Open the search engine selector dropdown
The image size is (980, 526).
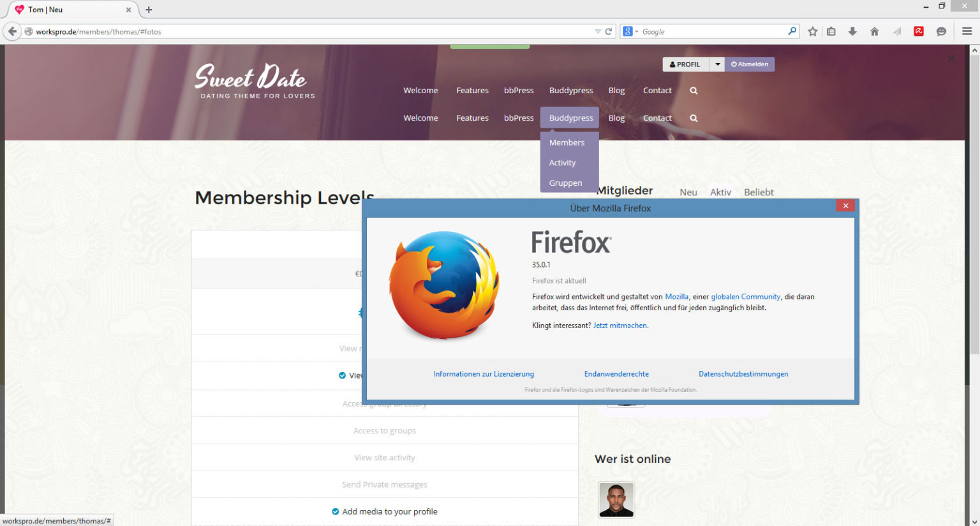pos(630,31)
